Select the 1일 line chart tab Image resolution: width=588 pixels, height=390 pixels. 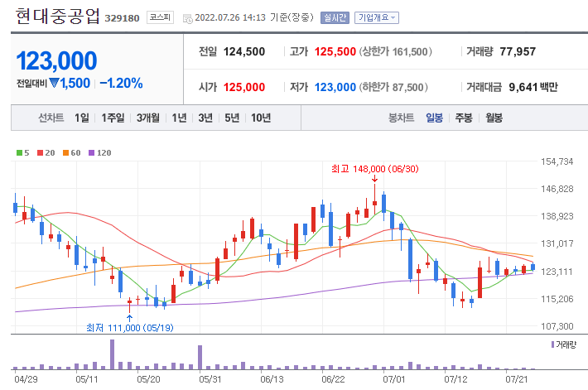point(82,118)
